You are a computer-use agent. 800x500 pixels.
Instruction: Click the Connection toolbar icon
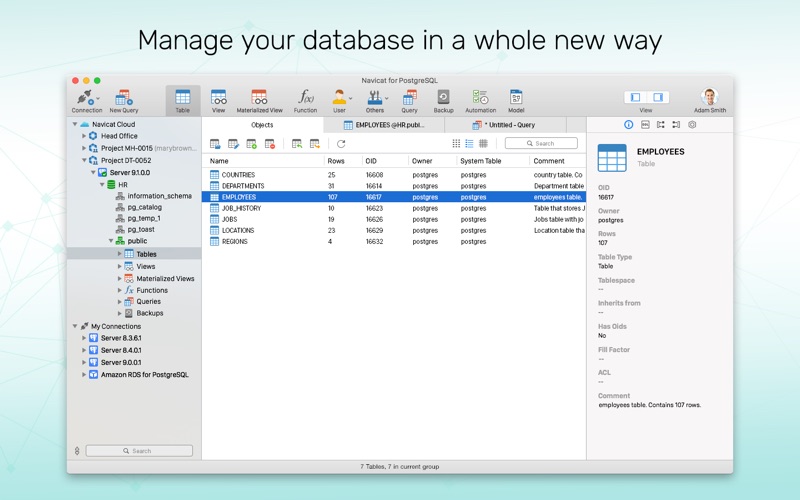click(x=86, y=98)
